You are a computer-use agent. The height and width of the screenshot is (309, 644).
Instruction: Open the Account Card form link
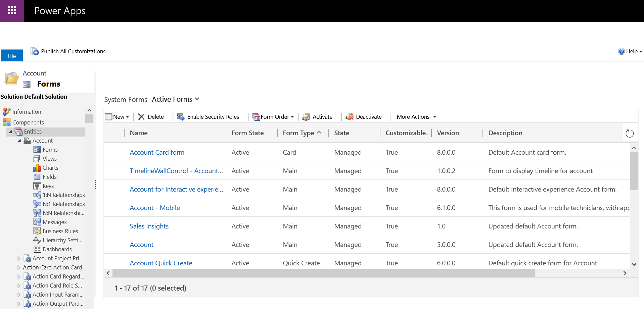coord(157,152)
